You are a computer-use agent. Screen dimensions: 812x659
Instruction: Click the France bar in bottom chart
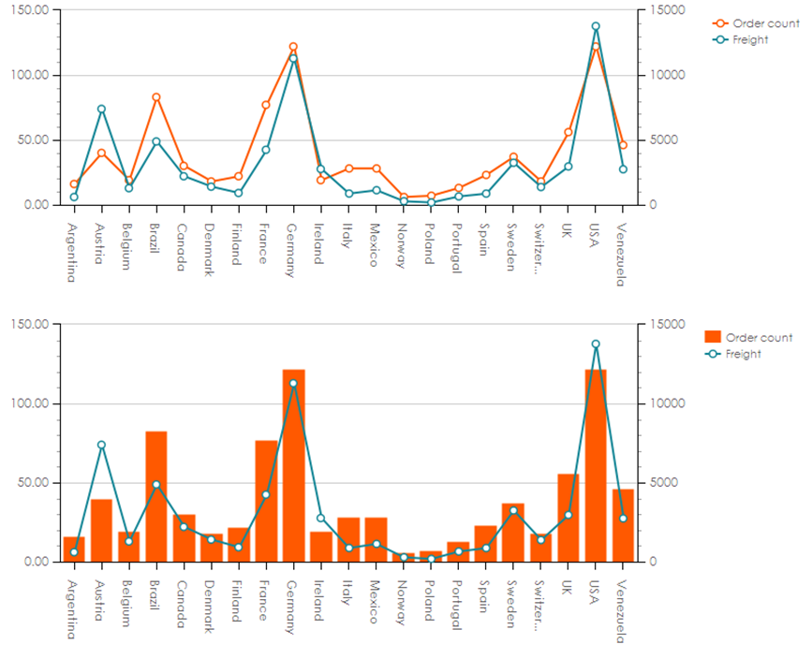point(266,505)
